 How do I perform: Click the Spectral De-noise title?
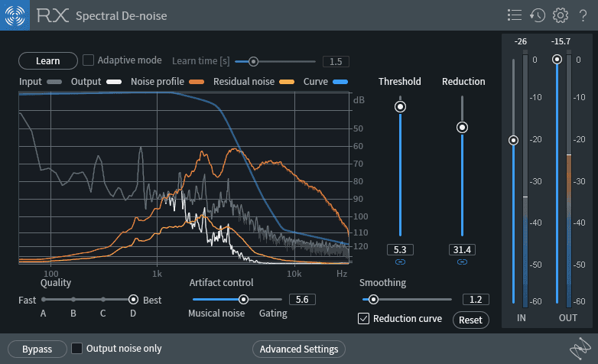122,16
